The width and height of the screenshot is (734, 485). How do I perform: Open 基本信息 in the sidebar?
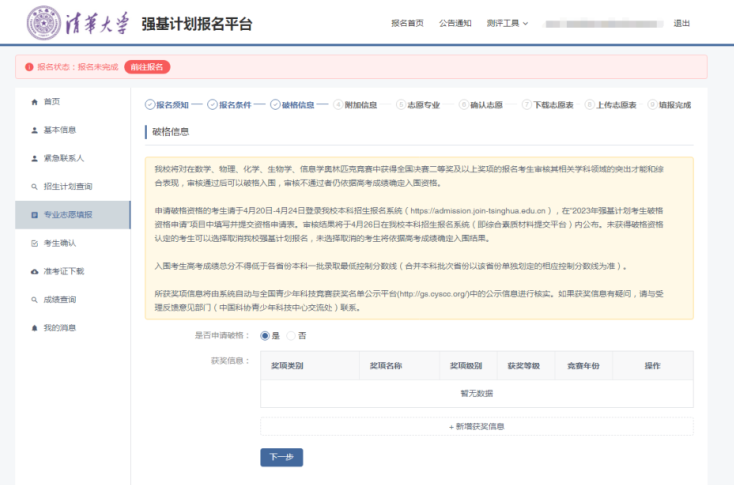point(73,130)
